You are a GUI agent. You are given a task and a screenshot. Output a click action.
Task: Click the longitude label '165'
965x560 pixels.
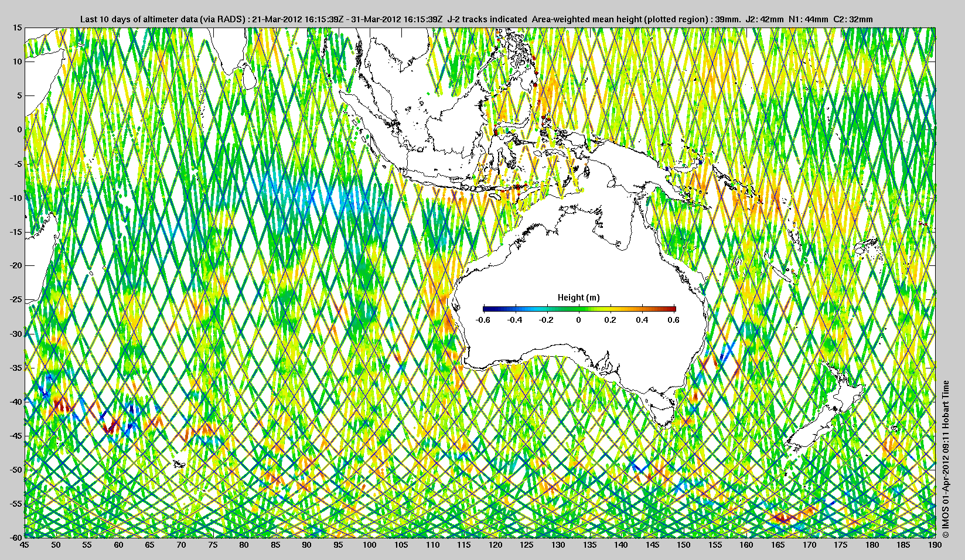click(777, 545)
